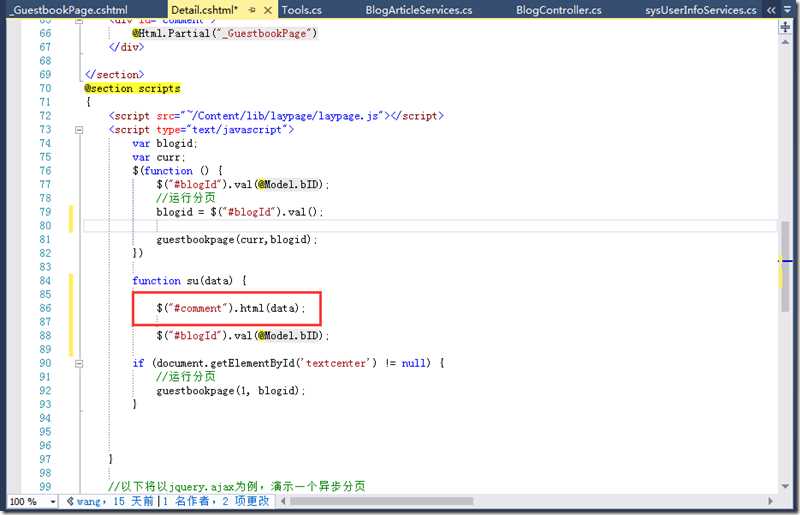800x515 pixels.
Task: Click 'guestbookpage(1, blogid);' on line 92
Action: (231, 391)
